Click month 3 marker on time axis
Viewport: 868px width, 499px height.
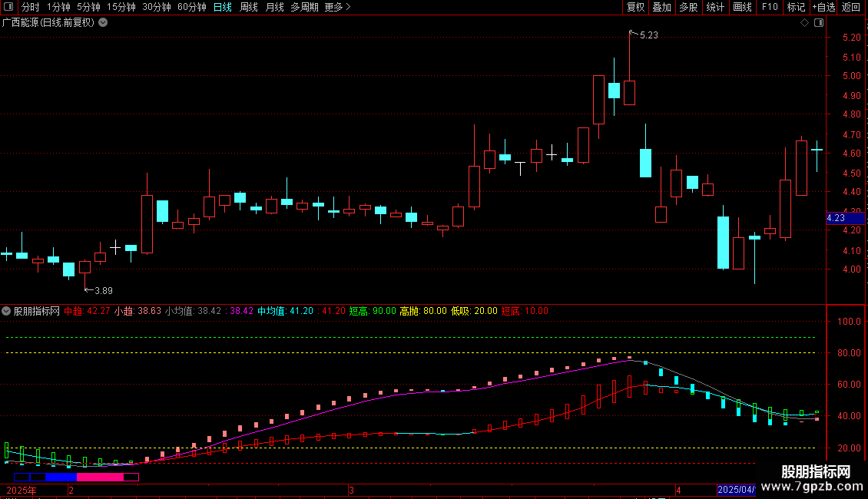click(x=351, y=490)
